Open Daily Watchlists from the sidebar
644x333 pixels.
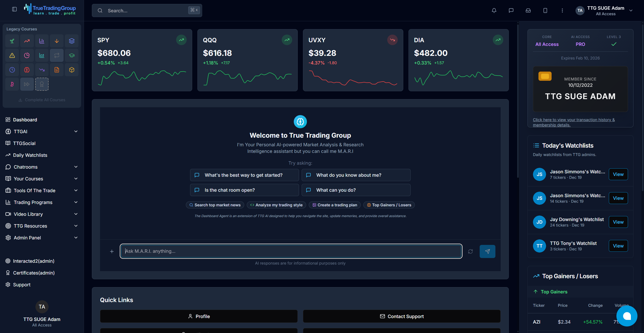tap(30, 155)
